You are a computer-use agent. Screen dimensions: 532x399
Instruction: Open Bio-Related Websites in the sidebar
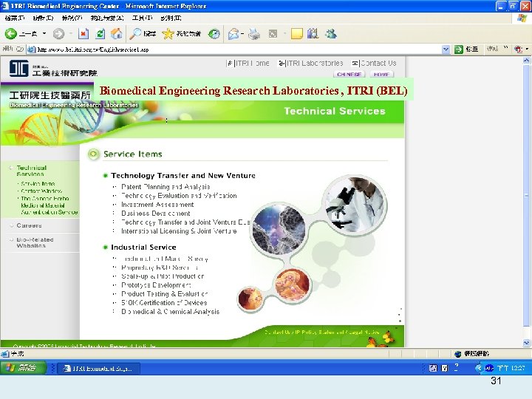[35, 242]
